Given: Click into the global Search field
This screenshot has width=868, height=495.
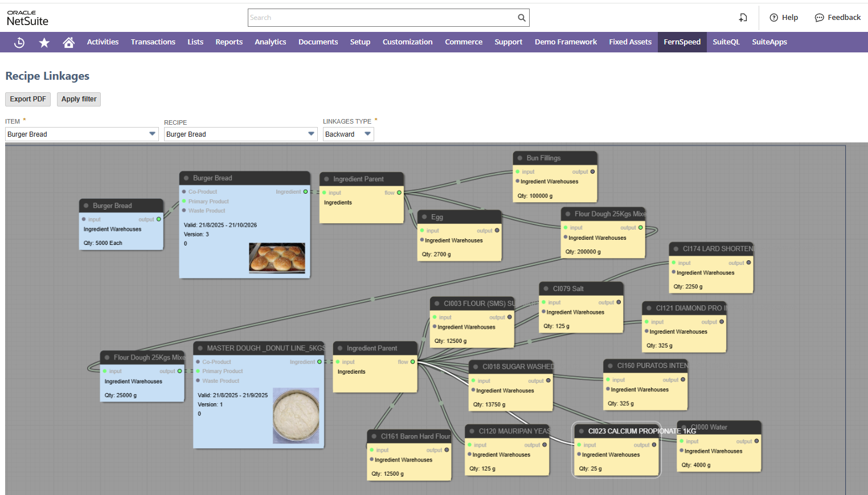Looking at the screenshot, I should point(382,18).
